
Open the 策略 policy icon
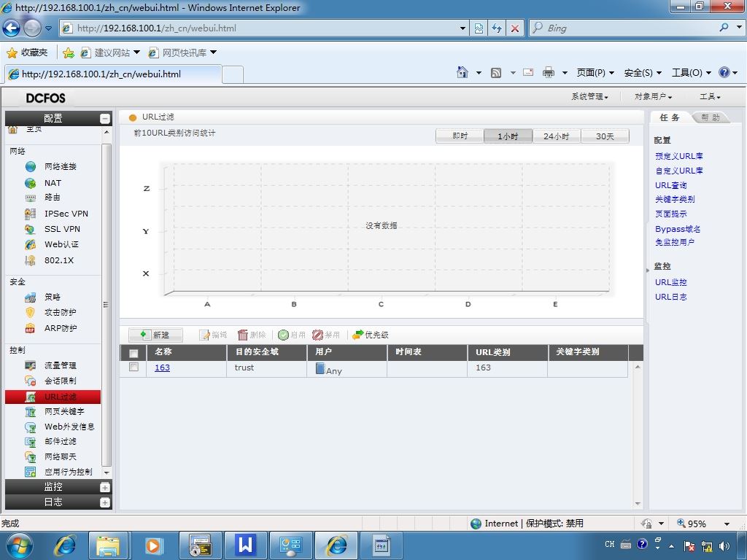[x=31, y=297]
